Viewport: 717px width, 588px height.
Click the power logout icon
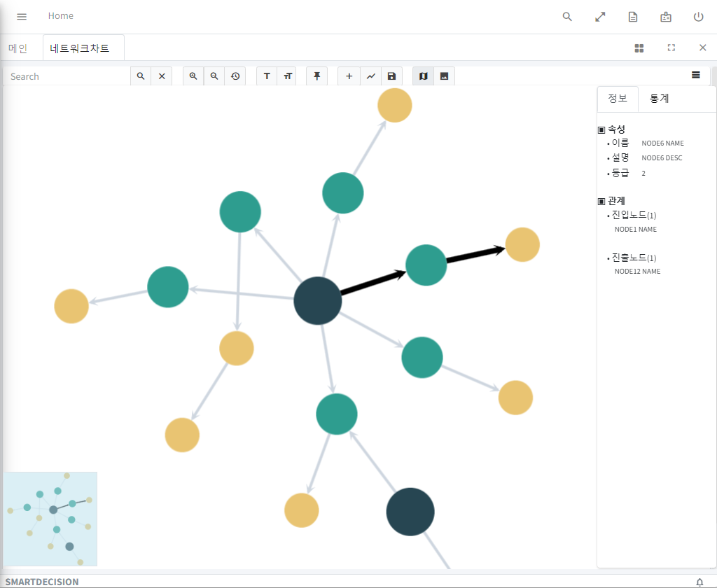pos(698,17)
